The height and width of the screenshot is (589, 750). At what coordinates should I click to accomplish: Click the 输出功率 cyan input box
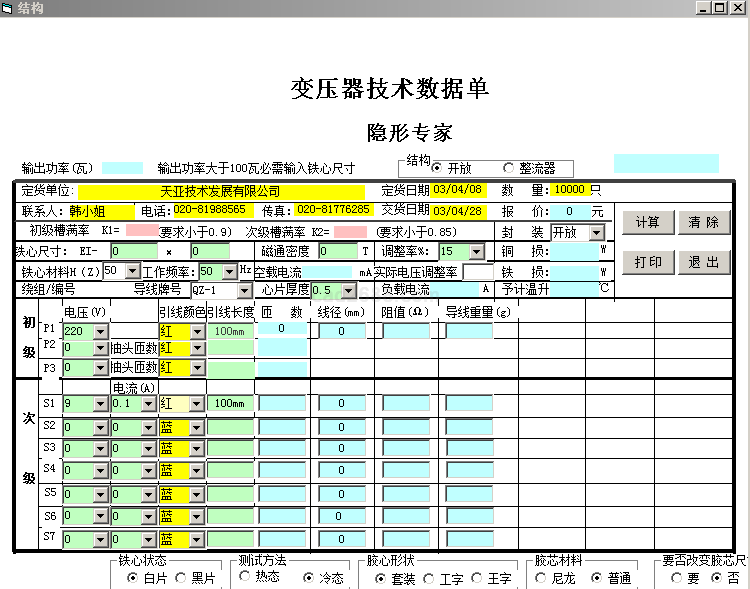point(122,168)
